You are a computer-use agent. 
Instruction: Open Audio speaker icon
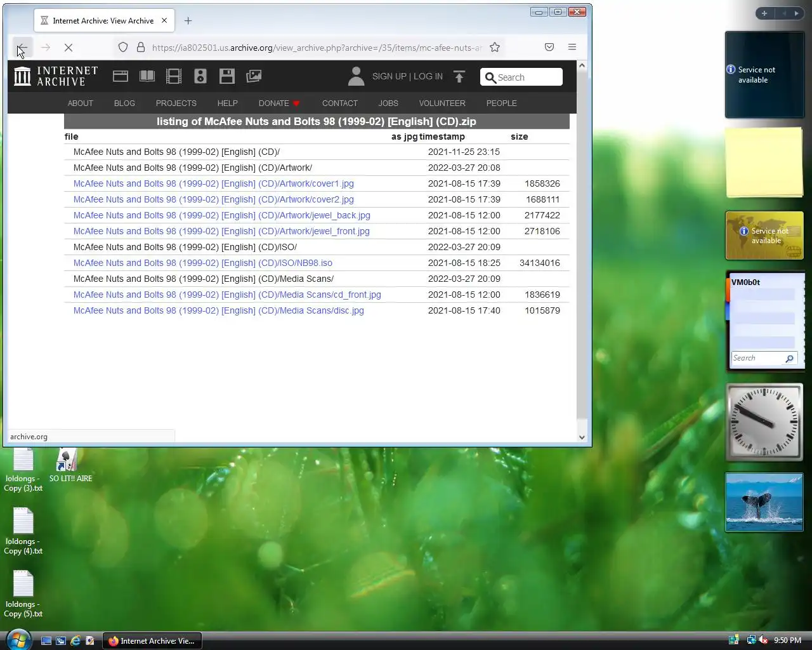(200, 76)
